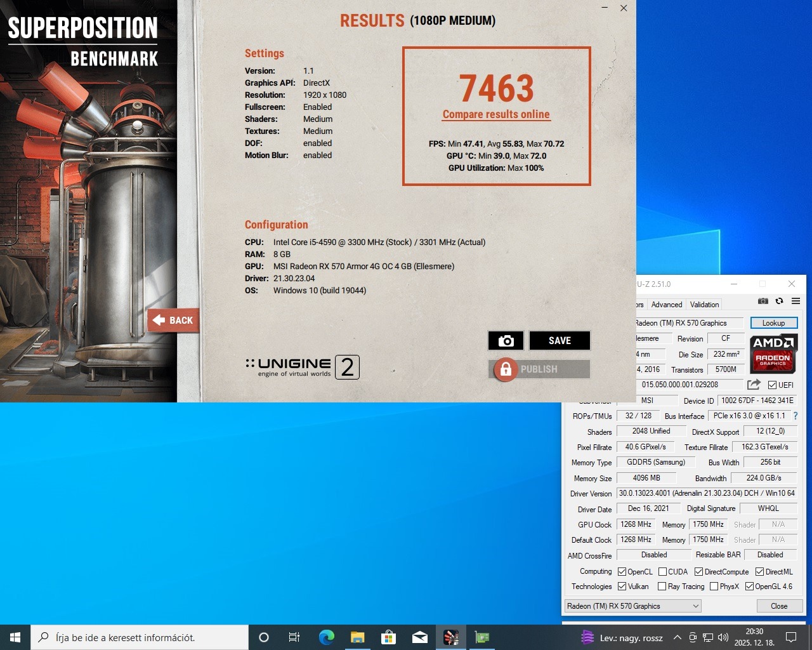Open Microsoft Store from taskbar
This screenshot has width=812, height=650.
point(388,637)
